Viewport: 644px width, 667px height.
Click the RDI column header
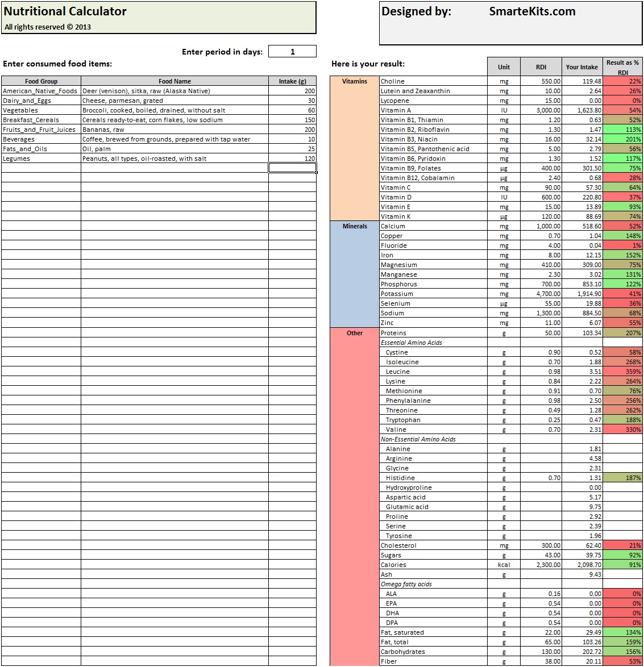click(x=541, y=66)
